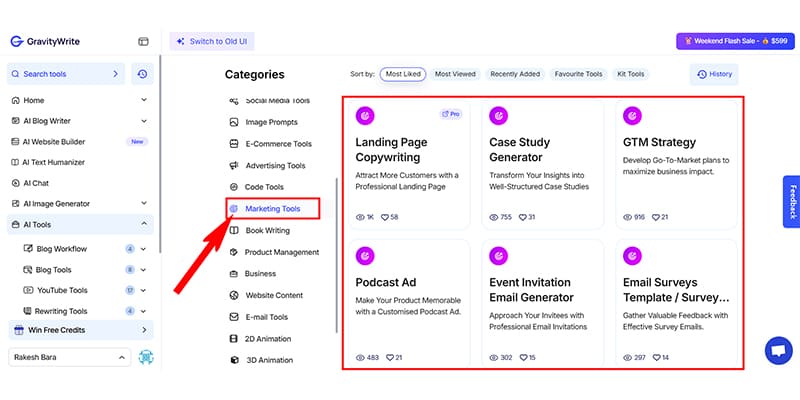Like the Landing Page Copywriting heart icon

(x=385, y=217)
